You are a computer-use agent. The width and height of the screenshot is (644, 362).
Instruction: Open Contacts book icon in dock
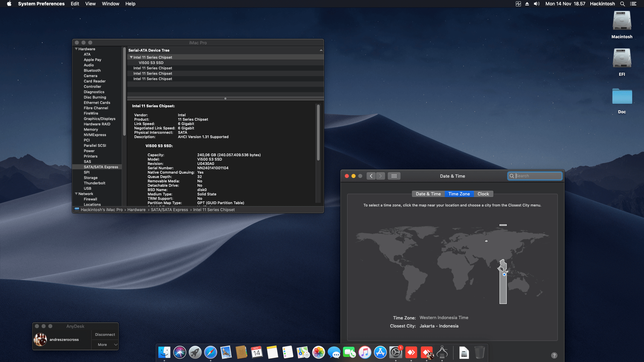coord(241,352)
